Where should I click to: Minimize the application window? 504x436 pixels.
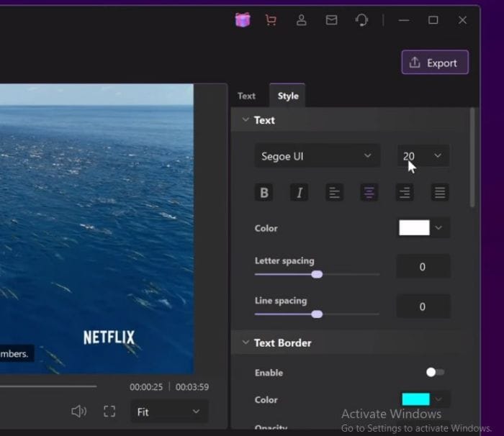point(404,20)
